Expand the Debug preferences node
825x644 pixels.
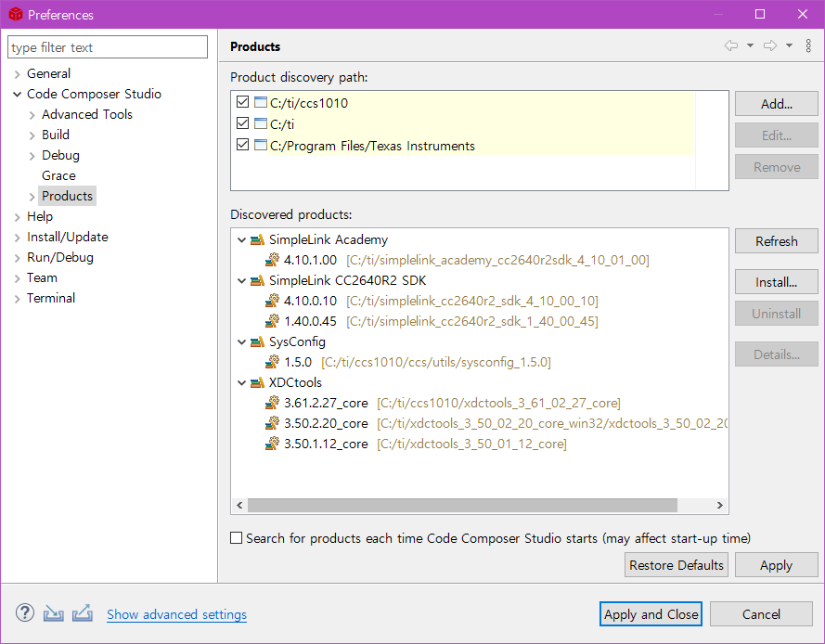[32, 156]
